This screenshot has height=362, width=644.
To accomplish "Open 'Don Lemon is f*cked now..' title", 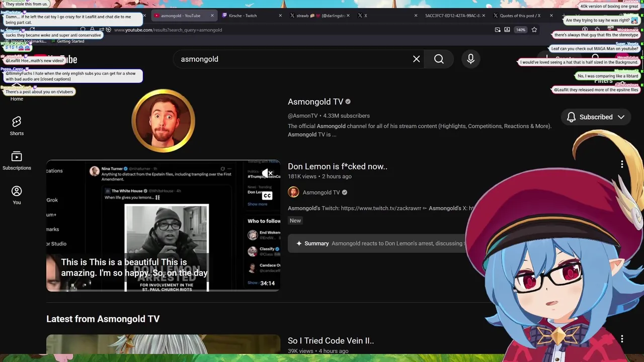I will pos(338,166).
